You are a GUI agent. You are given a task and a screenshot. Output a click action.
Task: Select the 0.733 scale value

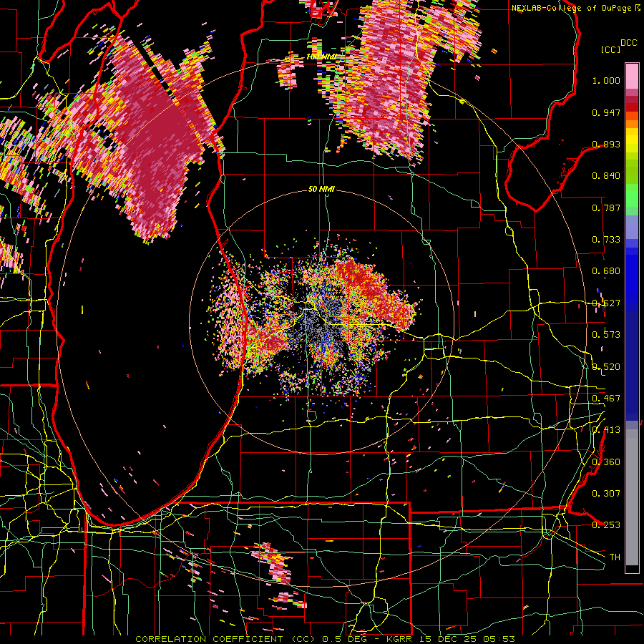[x=606, y=240]
